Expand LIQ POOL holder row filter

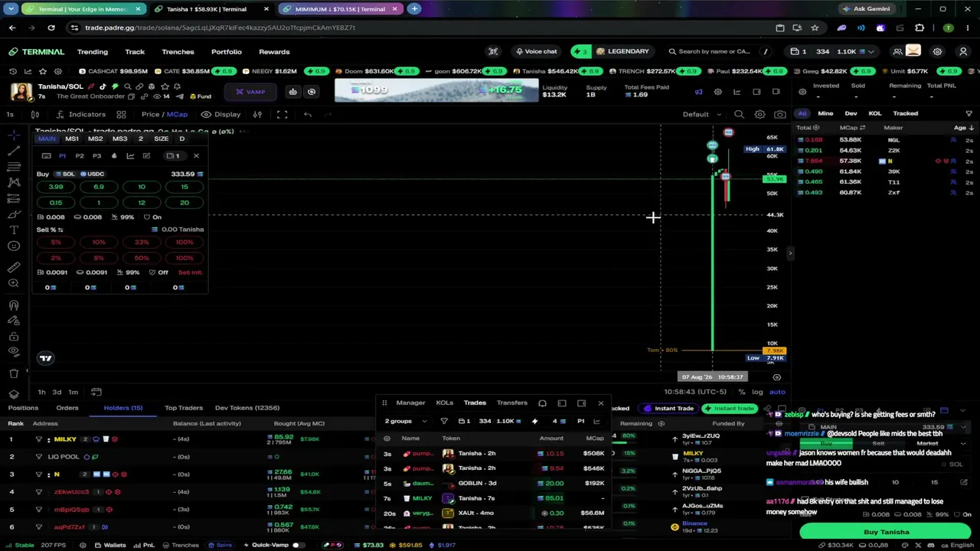pyautogui.click(x=38, y=457)
